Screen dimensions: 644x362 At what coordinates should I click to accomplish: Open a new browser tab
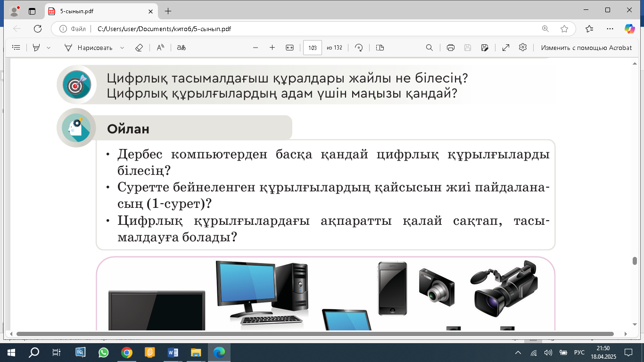click(x=168, y=11)
